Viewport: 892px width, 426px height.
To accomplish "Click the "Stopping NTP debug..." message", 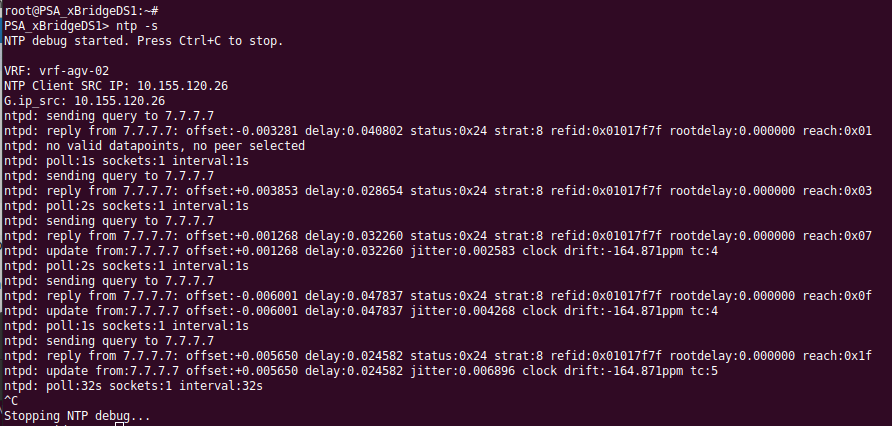I will [x=78, y=416].
